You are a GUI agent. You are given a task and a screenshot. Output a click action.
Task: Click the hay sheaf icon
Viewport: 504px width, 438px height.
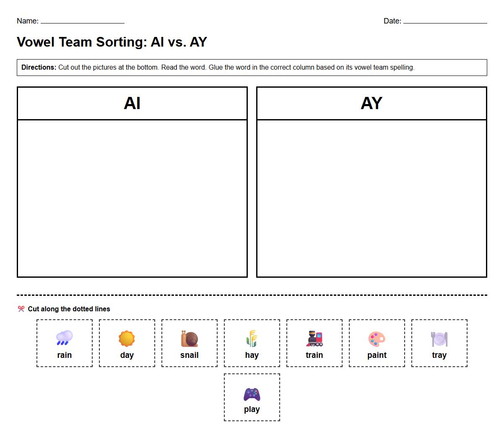click(x=252, y=337)
